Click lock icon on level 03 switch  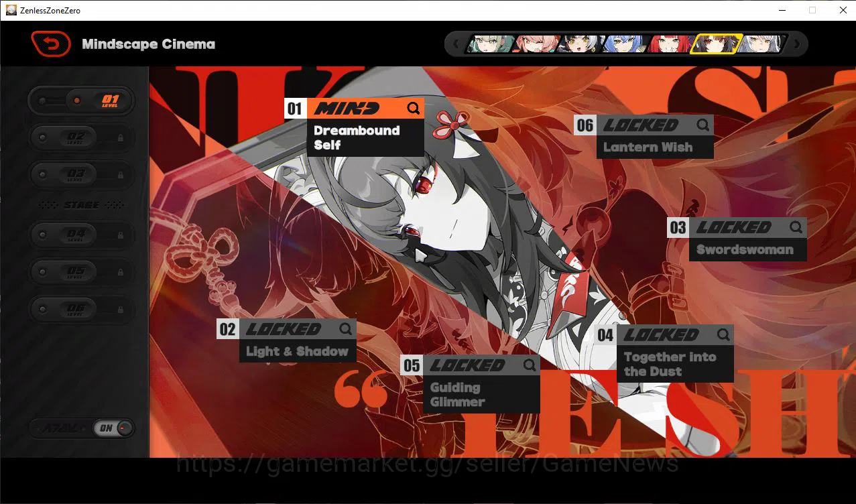[x=121, y=175]
